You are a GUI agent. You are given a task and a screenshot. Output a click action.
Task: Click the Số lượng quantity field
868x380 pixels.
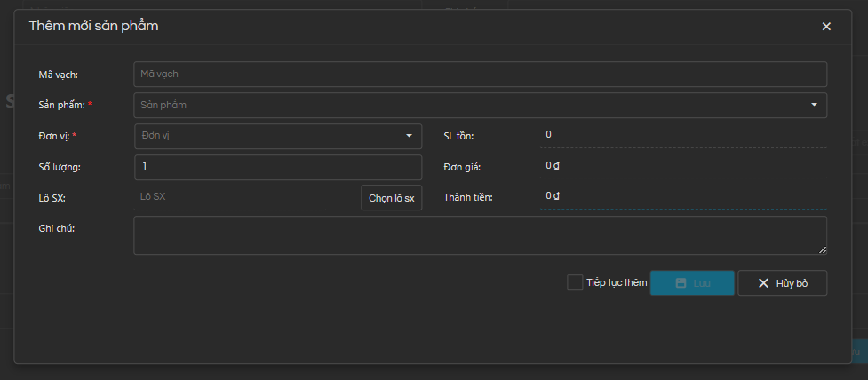coord(277,167)
